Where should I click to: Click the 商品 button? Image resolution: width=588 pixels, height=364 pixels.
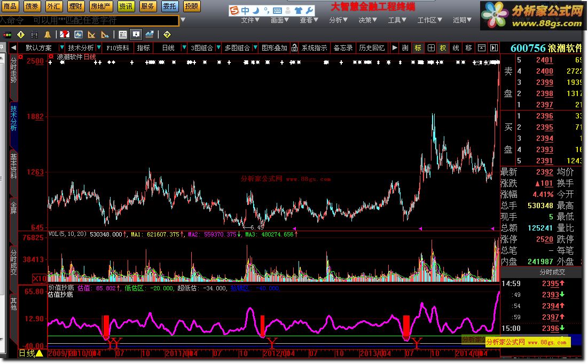pyautogui.click(x=10, y=6)
